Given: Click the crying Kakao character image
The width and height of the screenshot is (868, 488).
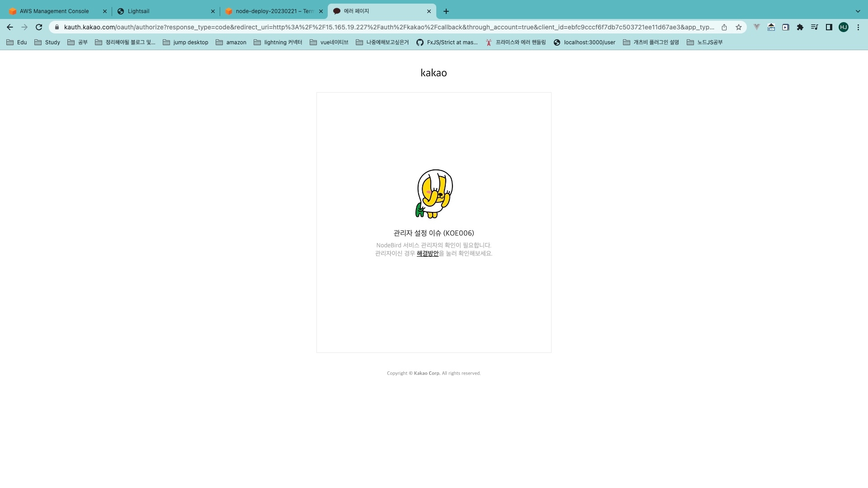Looking at the screenshot, I should pos(434,194).
